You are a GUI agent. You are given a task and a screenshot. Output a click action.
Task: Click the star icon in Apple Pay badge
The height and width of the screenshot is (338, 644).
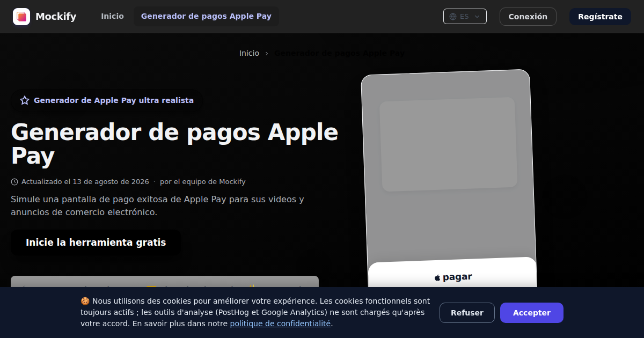point(25,100)
